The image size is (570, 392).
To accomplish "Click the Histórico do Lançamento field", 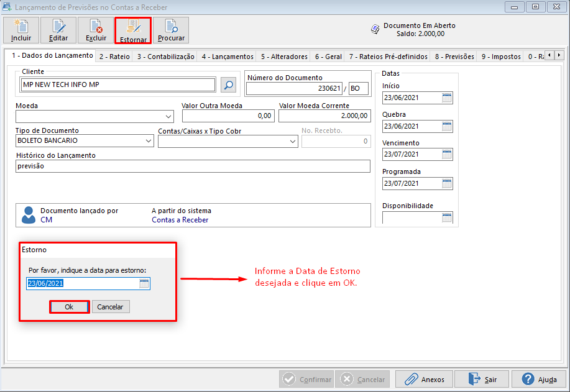I will coord(193,166).
